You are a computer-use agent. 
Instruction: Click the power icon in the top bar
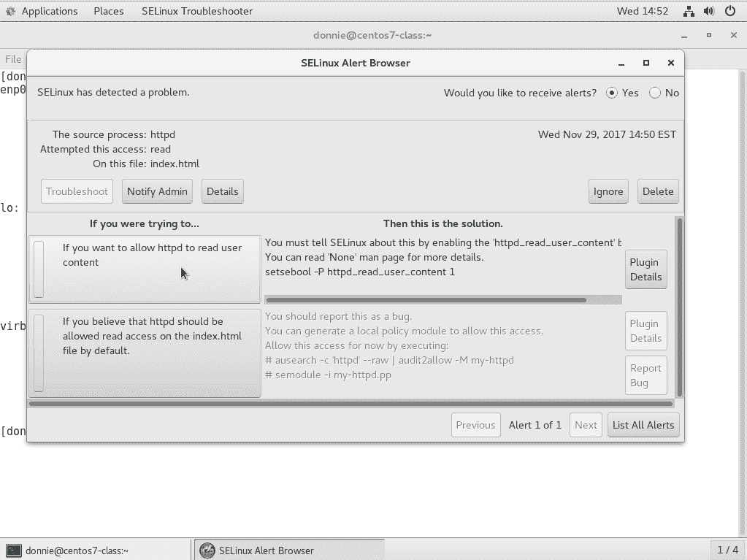coord(730,11)
